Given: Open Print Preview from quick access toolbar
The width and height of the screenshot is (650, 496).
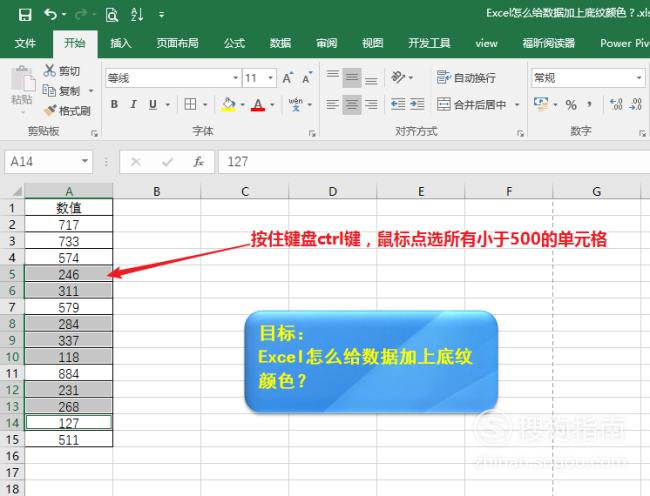Looking at the screenshot, I should pos(112,16).
